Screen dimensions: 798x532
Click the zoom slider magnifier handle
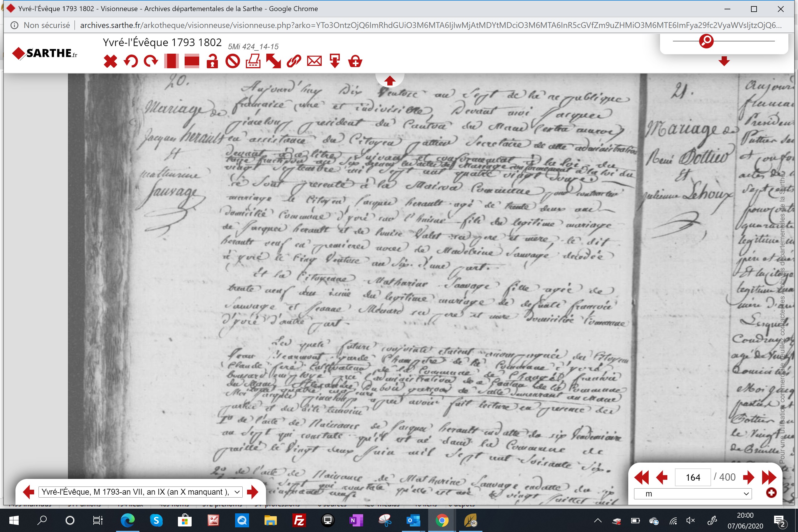pos(706,41)
